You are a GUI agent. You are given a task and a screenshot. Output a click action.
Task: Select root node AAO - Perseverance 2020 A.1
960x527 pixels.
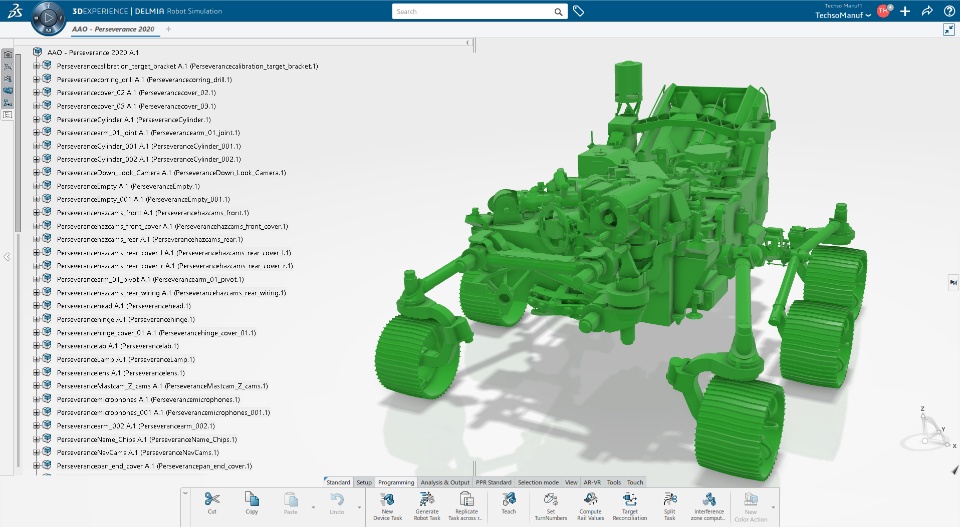93,53
